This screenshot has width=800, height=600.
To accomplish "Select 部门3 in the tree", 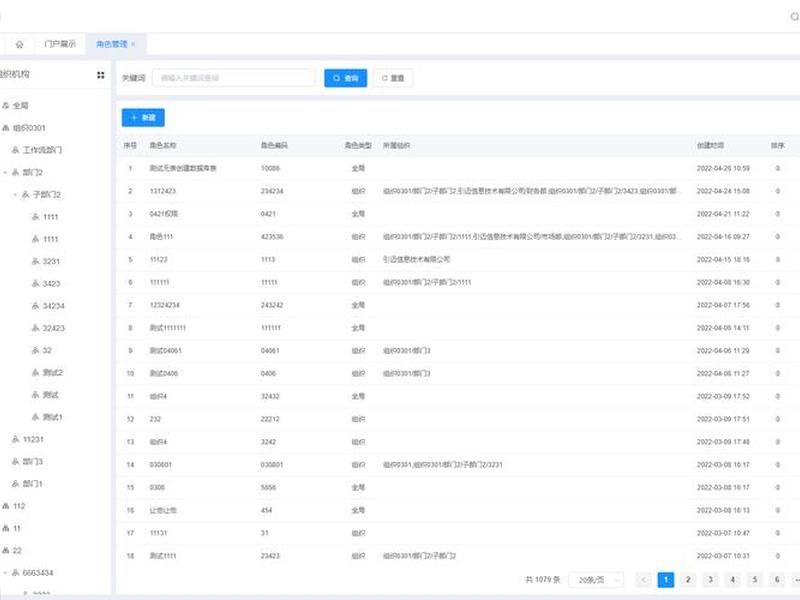I will [x=32, y=462].
